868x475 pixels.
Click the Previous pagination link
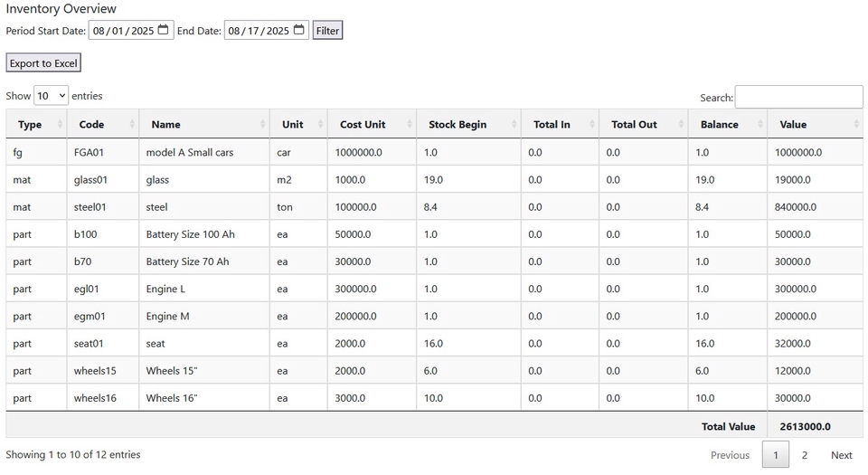[x=730, y=455]
